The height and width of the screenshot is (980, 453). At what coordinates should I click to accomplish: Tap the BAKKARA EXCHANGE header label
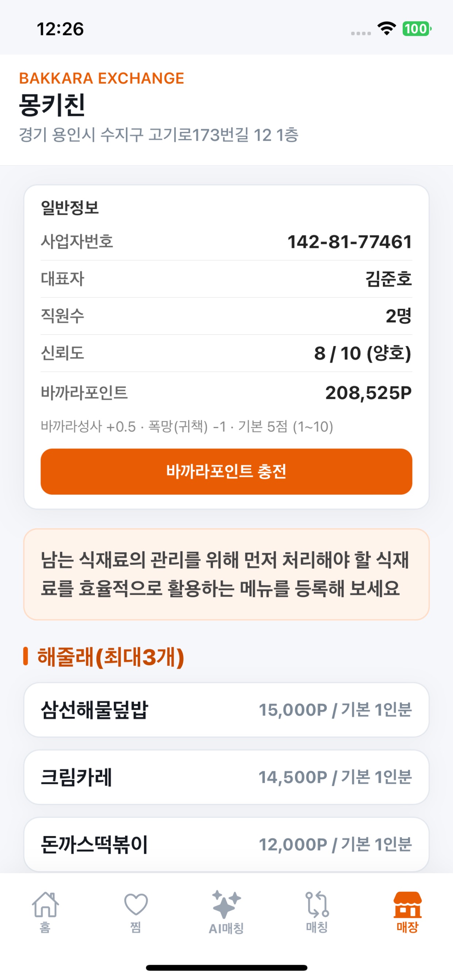point(102,78)
